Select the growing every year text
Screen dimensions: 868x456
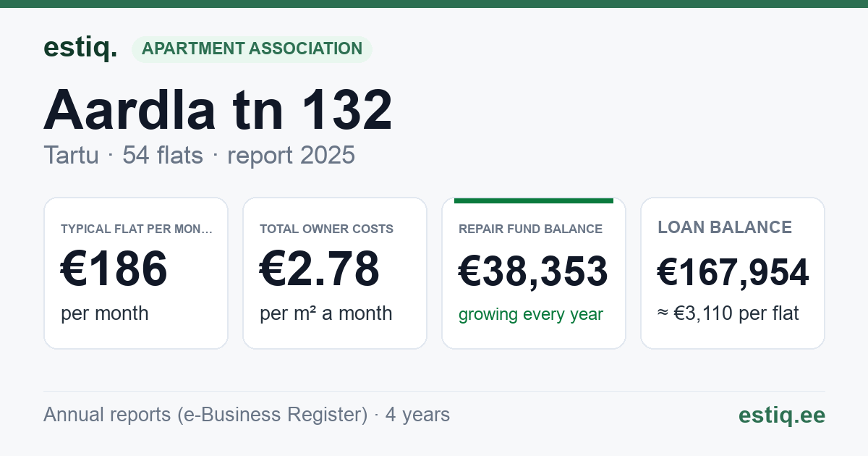pyautogui.click(x=531, y=315)
